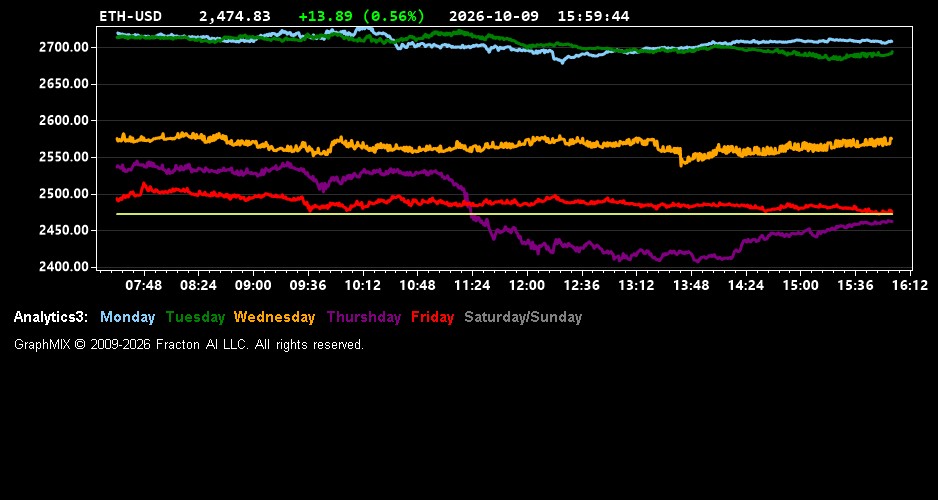Click the 2550.00 y-axis label

point(63,157)
